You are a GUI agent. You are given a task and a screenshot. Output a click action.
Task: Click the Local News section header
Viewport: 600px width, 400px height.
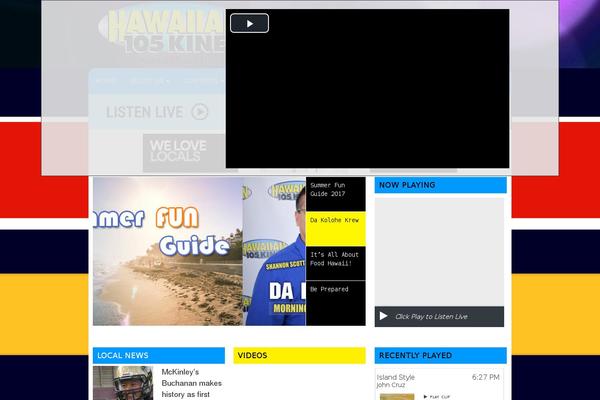coord(159,355)
